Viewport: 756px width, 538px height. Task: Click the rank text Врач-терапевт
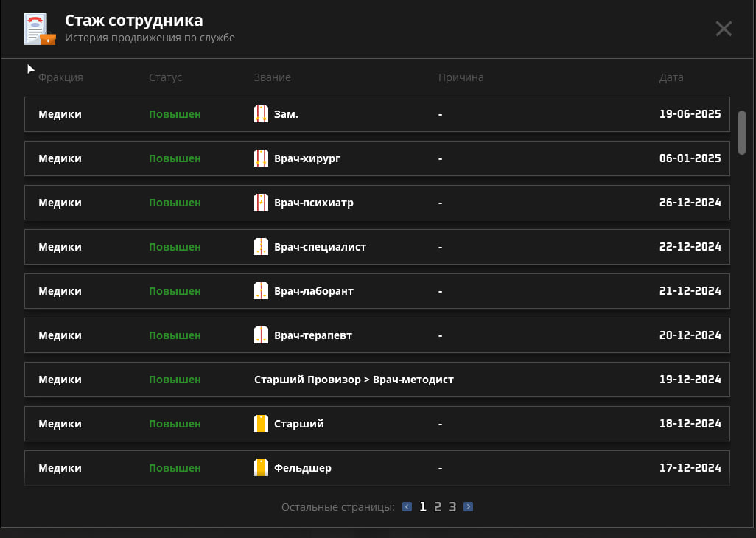coord(313,335)
